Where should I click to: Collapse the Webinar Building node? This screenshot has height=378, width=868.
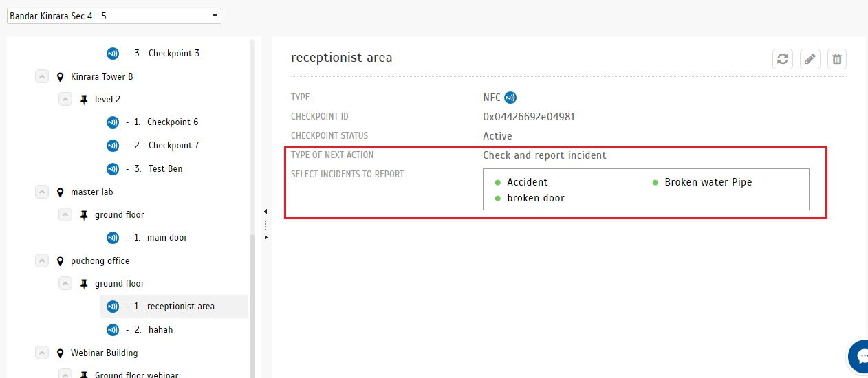click(41, 353)
